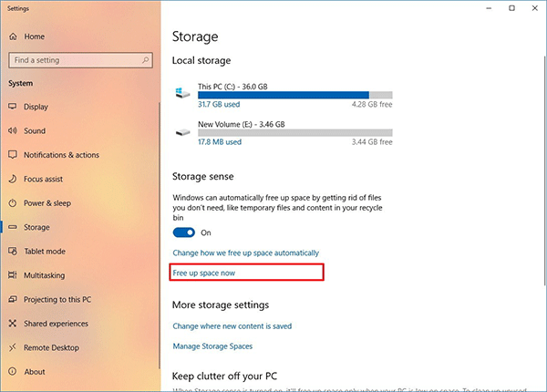This screenshot has height=392, width=547.
Task: Click the Sound speaker icon
Action: (13, 130)
